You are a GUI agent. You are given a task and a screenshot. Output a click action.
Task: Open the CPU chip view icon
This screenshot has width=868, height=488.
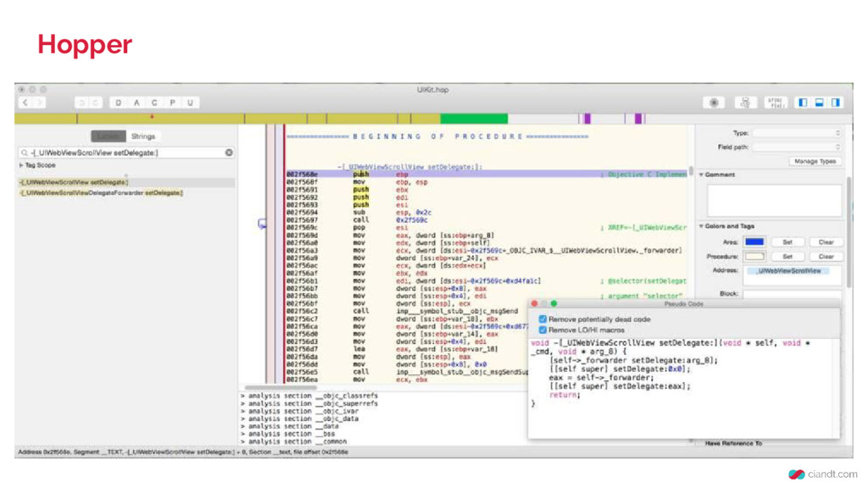pyautogui.click(x=714, y=103)
